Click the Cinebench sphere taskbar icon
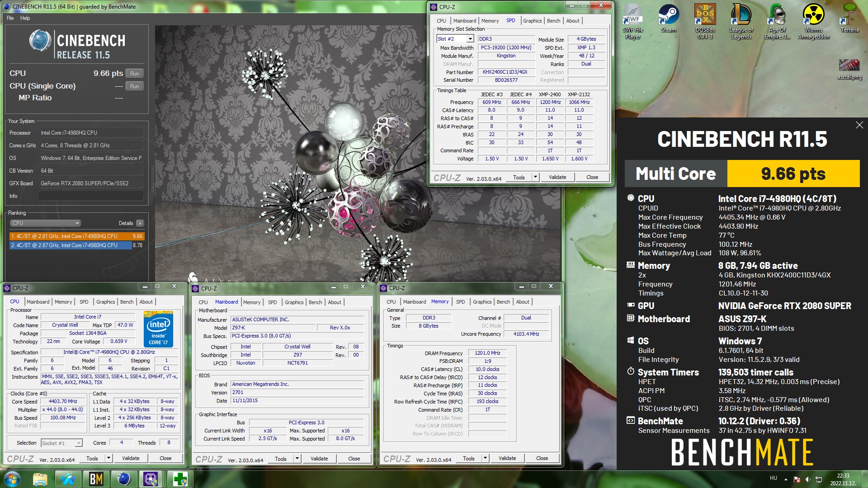Viewport: 868px width, 488px height. (x=124, y=479)
